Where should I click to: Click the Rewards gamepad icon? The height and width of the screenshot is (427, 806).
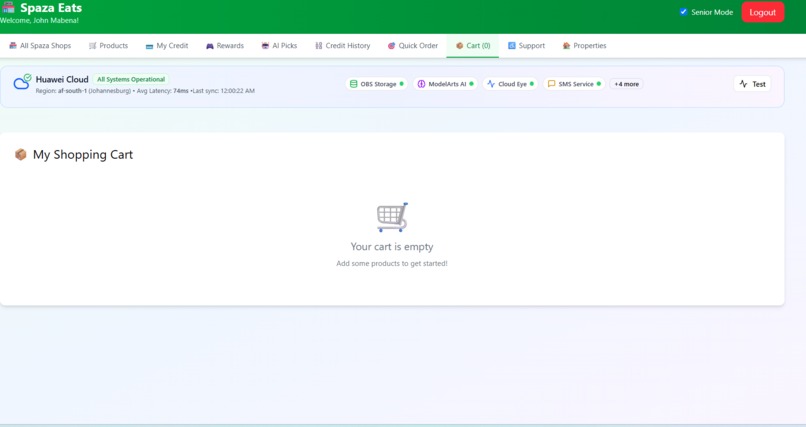[x=210, y=46]
